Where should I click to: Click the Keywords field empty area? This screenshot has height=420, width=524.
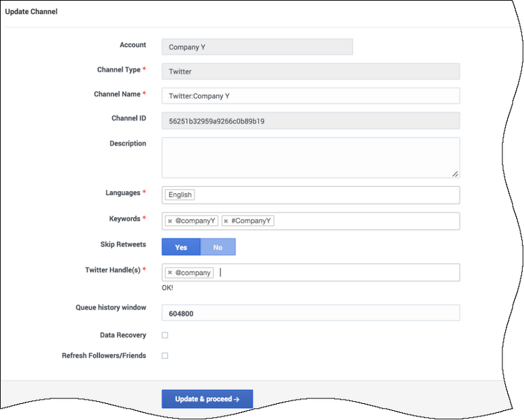pyautogui.click(x=367, y=221)
